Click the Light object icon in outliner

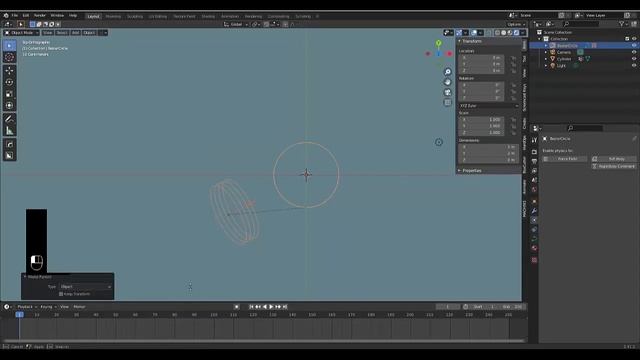[x=553, y=65]
